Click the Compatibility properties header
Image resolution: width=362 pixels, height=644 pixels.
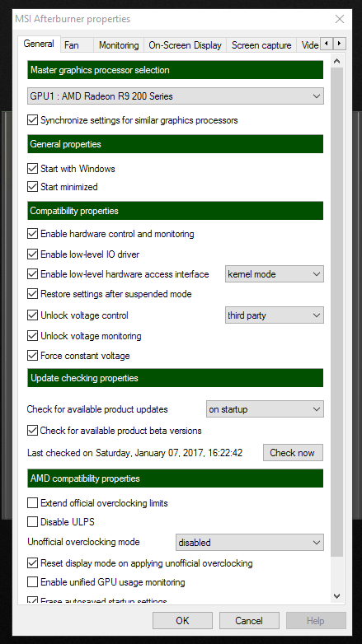[176, 211]
